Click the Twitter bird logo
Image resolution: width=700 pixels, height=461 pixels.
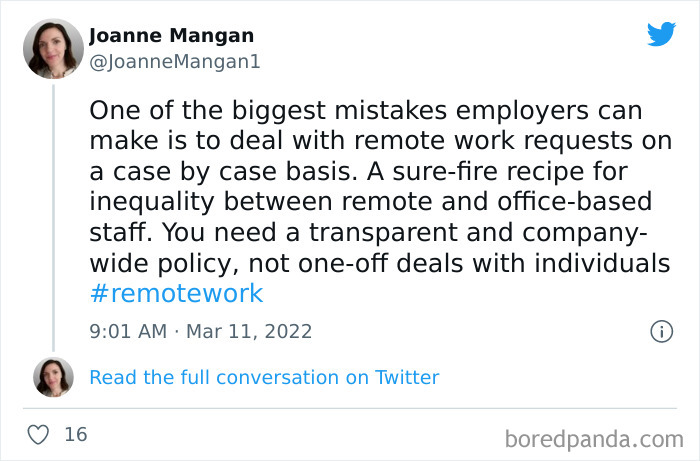pyautogui.click(x=661, y=34)
